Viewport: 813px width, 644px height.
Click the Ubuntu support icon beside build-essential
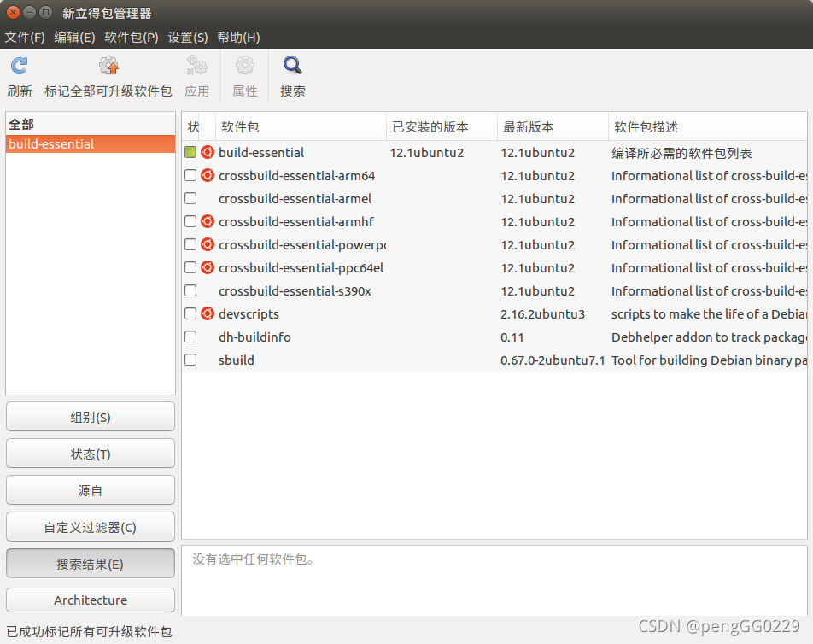pos(208,152)
